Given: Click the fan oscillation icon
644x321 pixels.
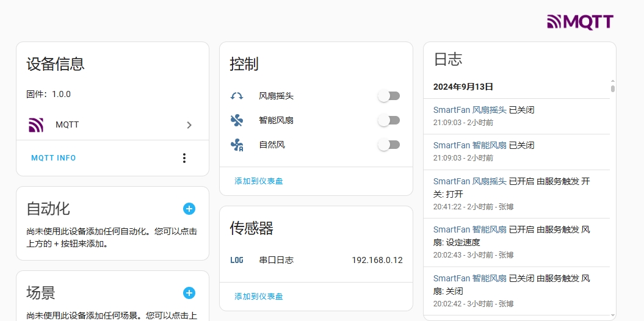Looking at the screenshot, I should click(x=237, y=96).
